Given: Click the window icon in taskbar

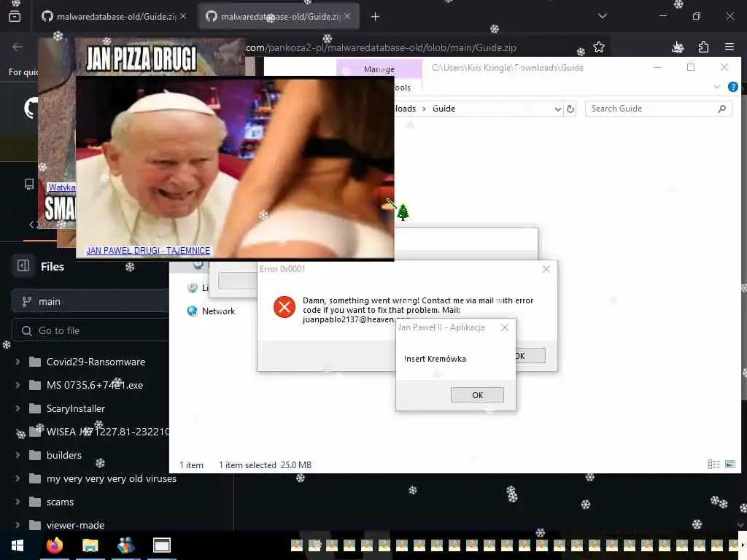Looking at the screenshot, I should click(161, 545).
